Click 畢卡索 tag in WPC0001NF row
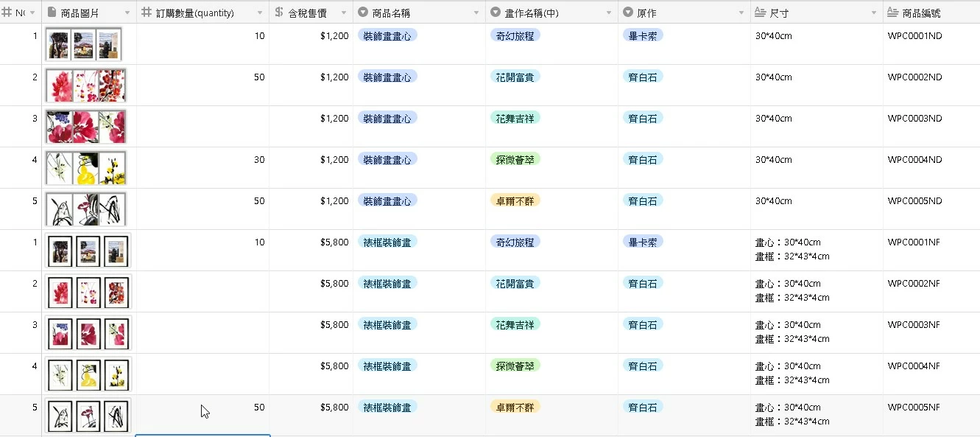The image size is (980, 437). pos(643,242)
